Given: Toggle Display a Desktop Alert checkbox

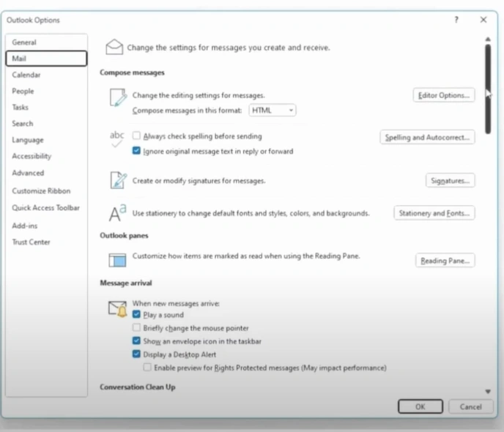Looking at the screenshot, I should pyautogui.click(x=136, y=354).
